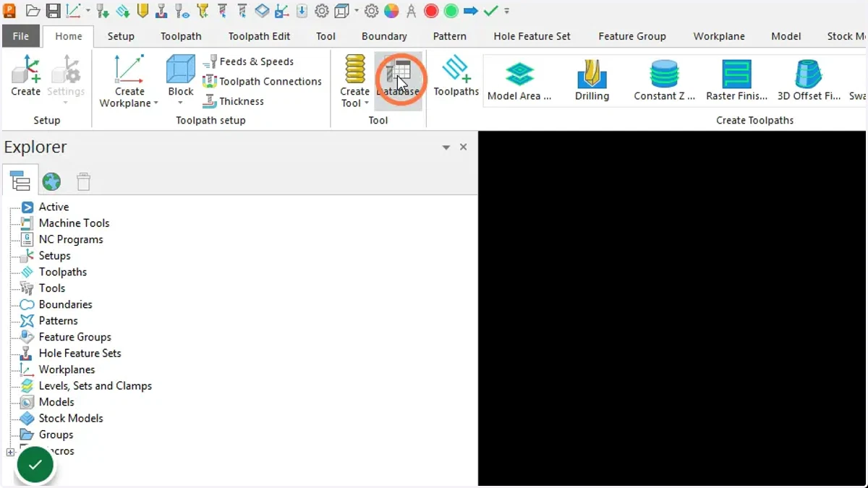
Task: Choose the Drilling toolpath
Action: [x=592, y=80]
